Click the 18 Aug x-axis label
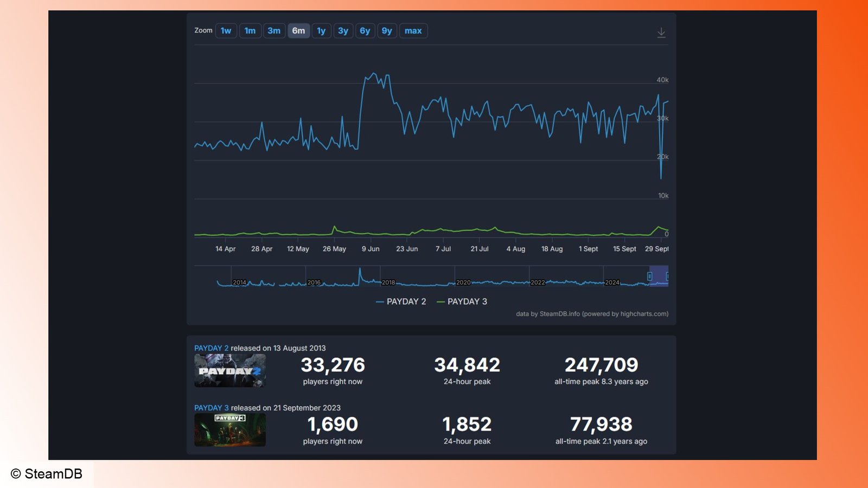This screenshot has width=868, height=488. (x=552, y=249)
